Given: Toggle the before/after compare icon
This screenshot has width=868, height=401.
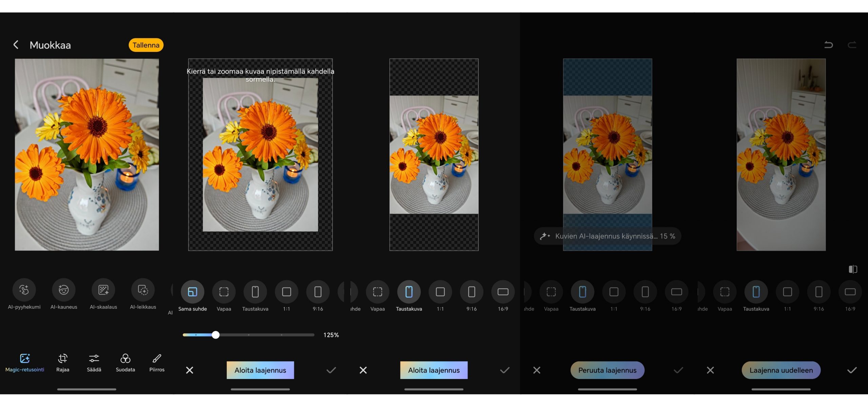Looking at the screenshot, I should [x=853, y=269].
